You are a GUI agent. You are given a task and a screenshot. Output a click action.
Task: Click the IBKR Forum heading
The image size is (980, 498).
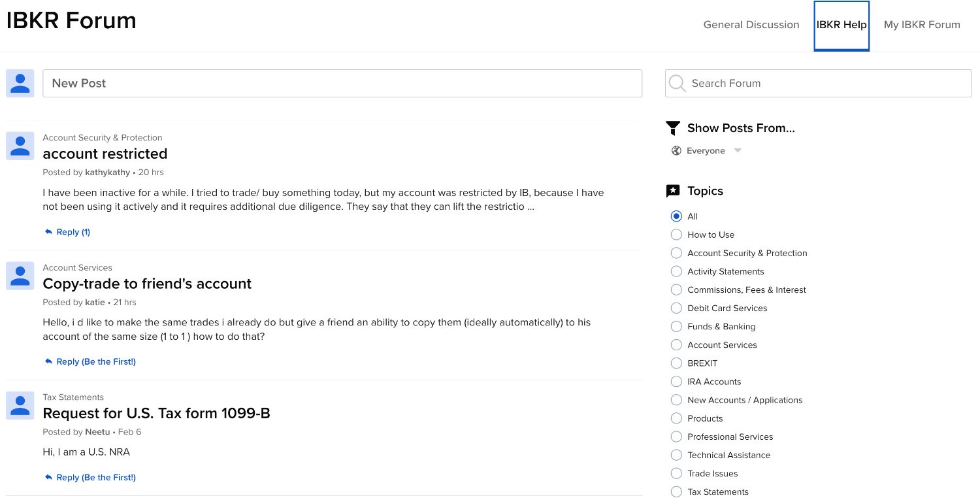71,21
